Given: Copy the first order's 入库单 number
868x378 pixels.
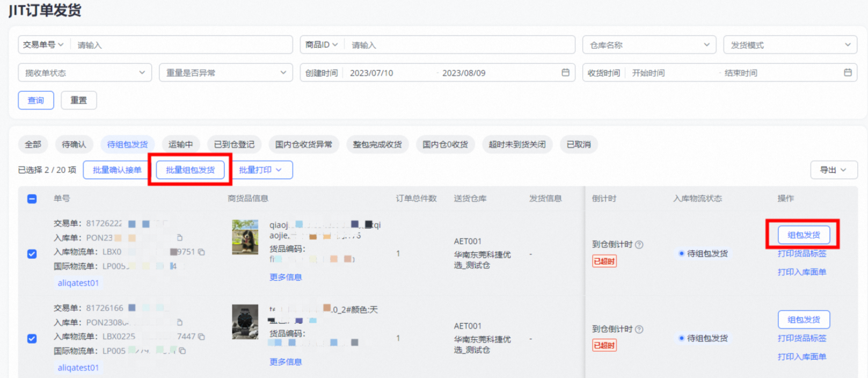Looking at the screenshot, I should point(180,237).
